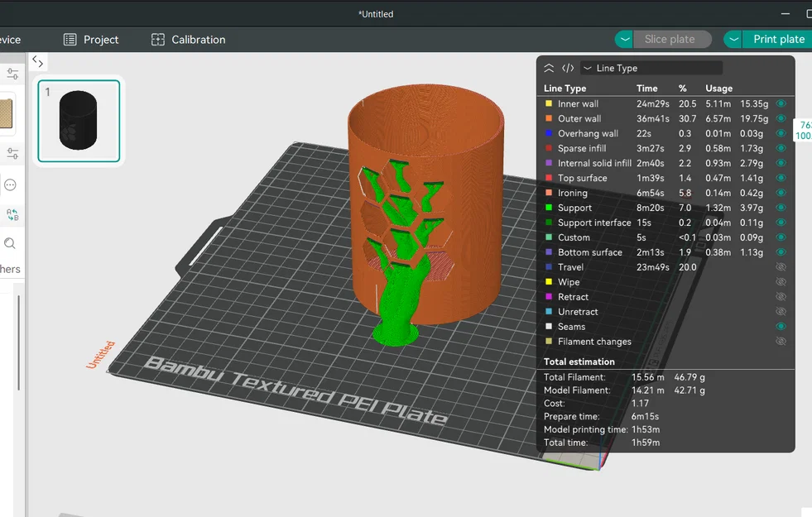
Task: Show Wipe moves
Action: 781,282
